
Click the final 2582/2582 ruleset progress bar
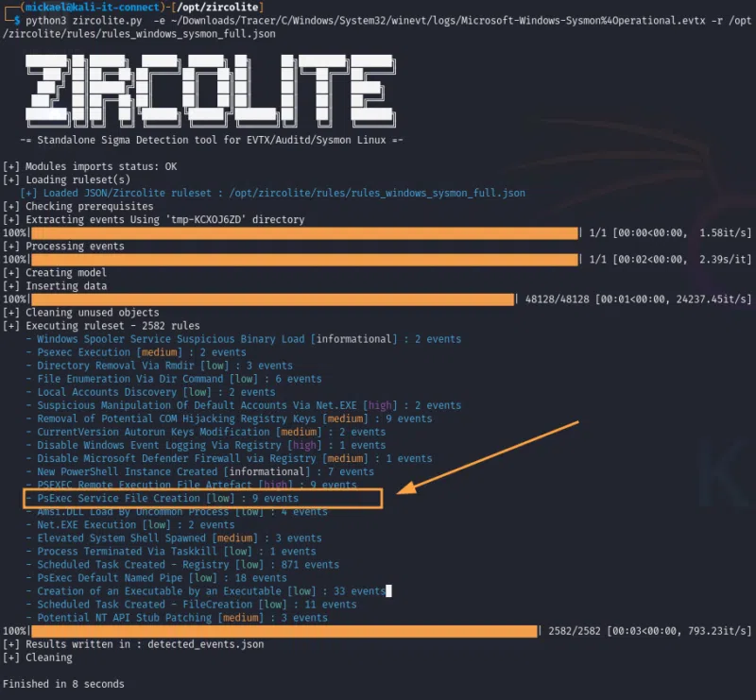(x=283, y=630)
